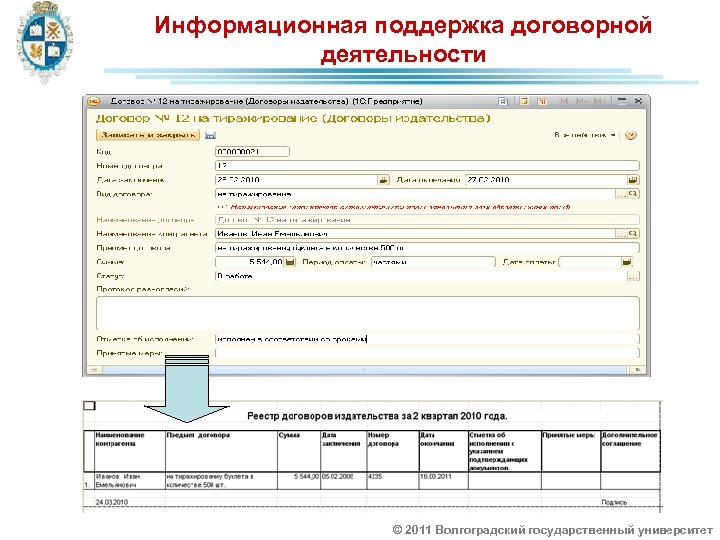Click the 1C logo in the window title bar

tap(93, 101)
